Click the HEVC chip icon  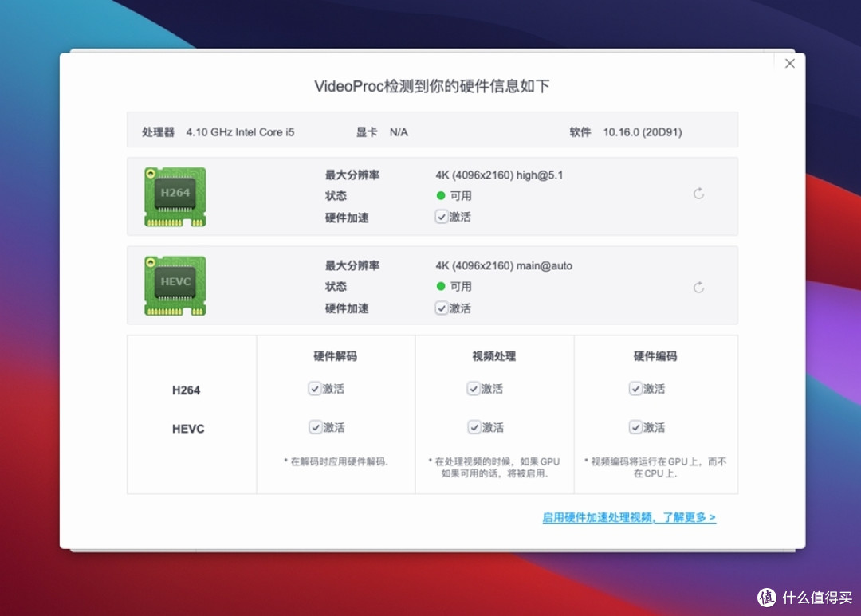[175, 286]
